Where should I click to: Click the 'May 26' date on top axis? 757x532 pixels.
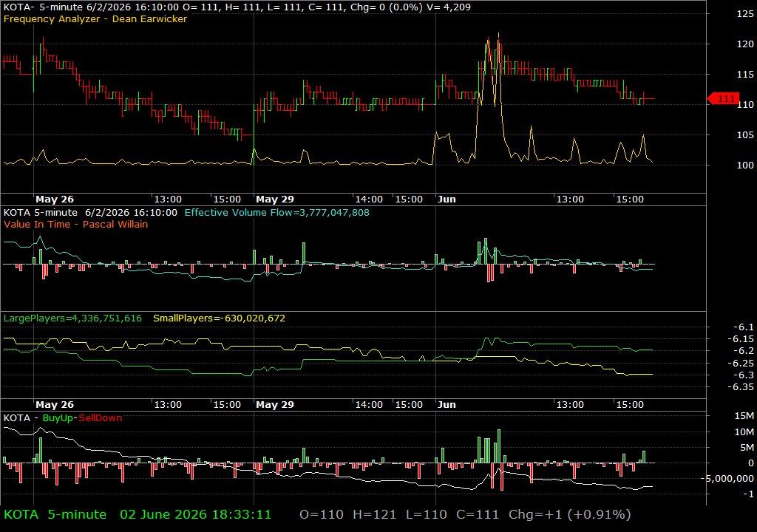pos(55,199)
